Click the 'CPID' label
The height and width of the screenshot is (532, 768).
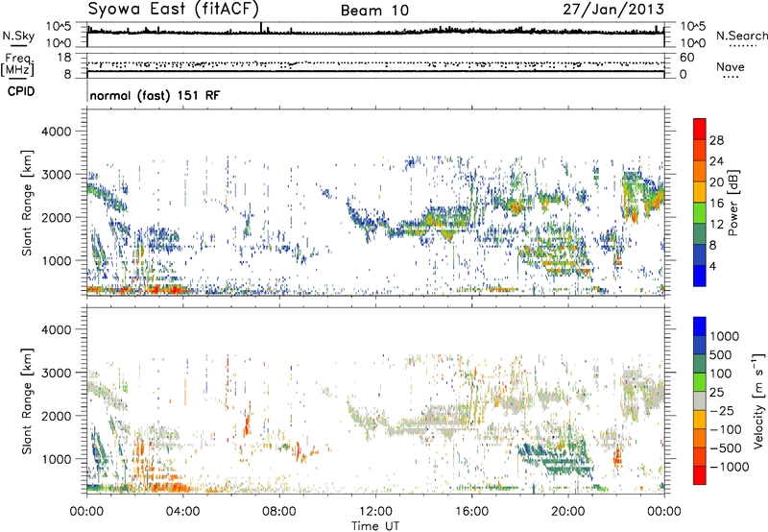21,91
